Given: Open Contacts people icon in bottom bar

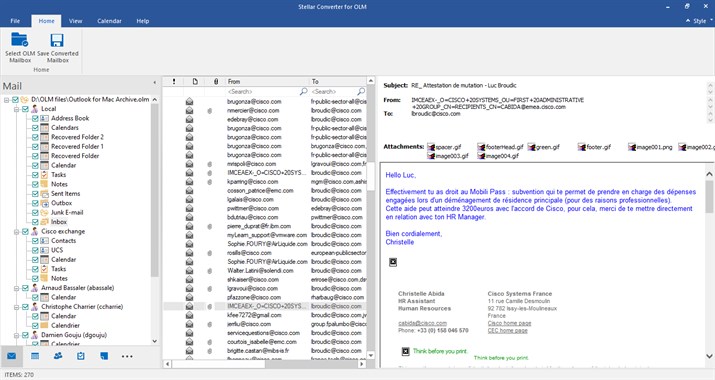Looking at the screenshot, I should pos(58,356).
